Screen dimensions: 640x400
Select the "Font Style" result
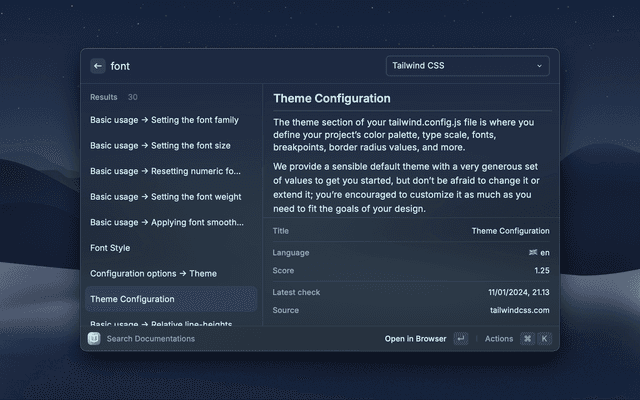(110, 248)
